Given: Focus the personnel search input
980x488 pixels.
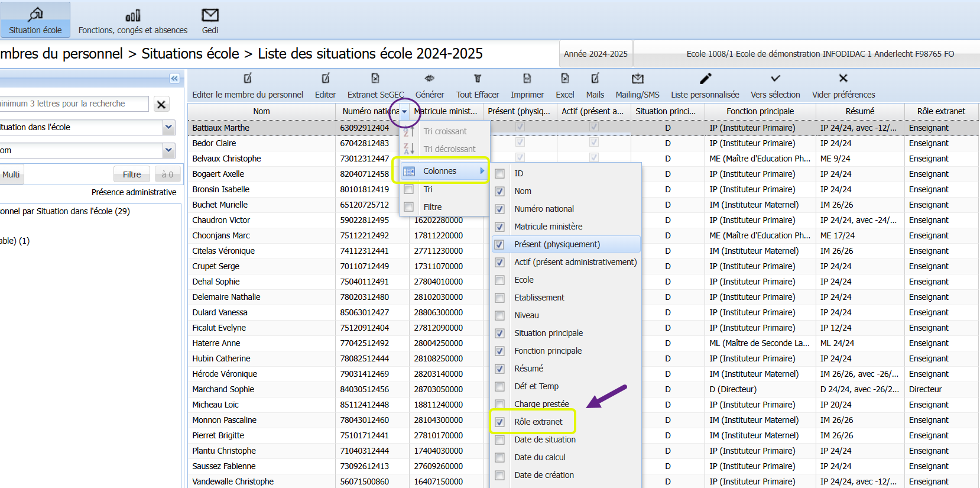Looking at the screenshot, I should [x=74, y=104].
